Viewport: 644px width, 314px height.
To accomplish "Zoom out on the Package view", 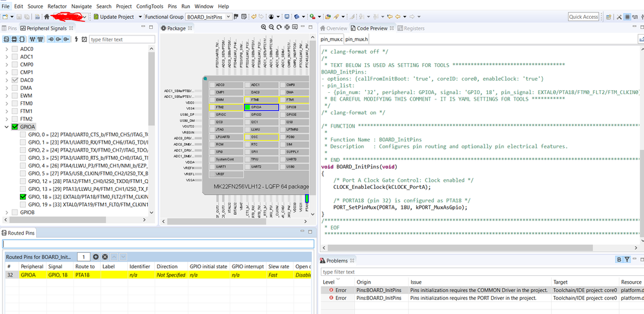I will (x=272, y=28).
